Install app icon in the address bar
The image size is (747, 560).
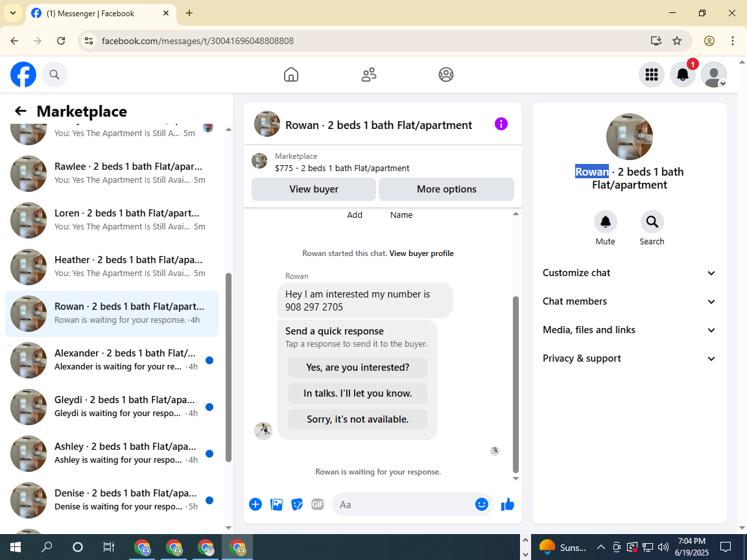[656, 41]
